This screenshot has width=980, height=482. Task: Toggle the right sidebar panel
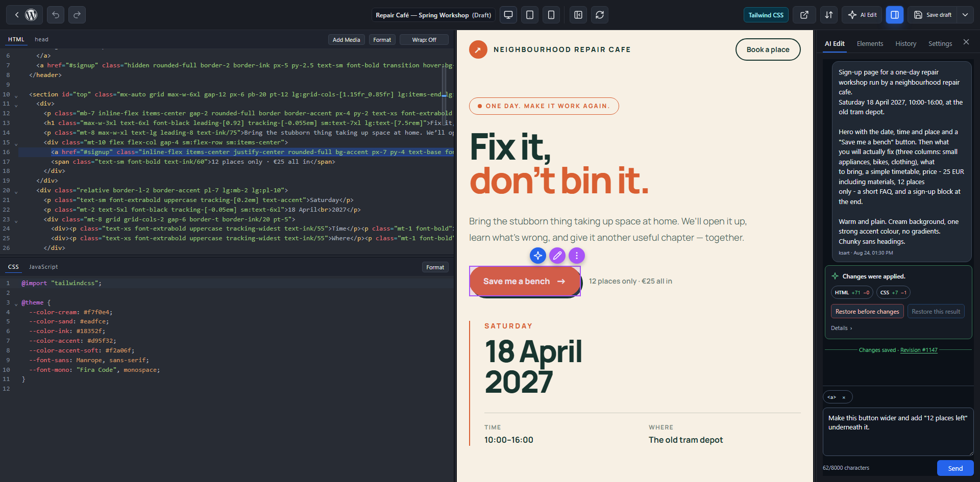pos(895,15)
